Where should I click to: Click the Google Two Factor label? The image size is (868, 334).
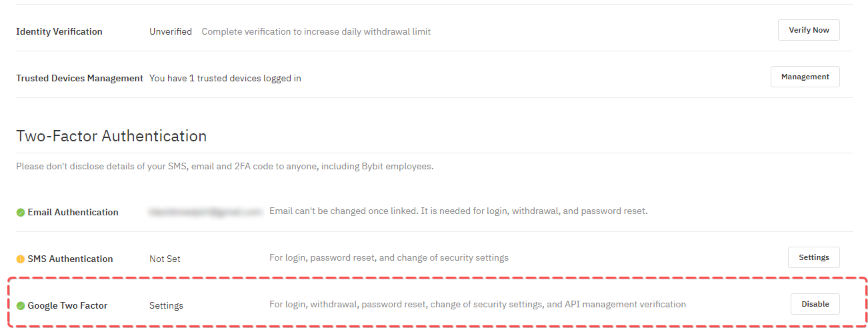coord(67,305)
